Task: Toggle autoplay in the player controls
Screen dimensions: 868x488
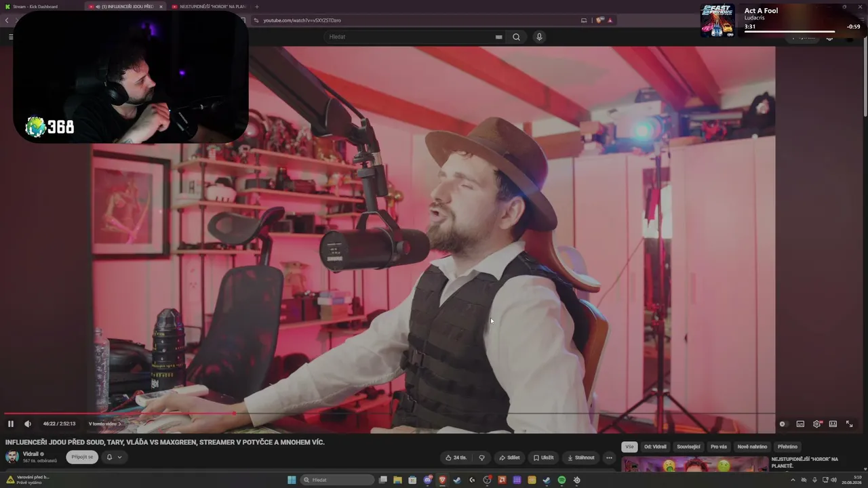Action: pyautogui.click(x=783, y=424)
